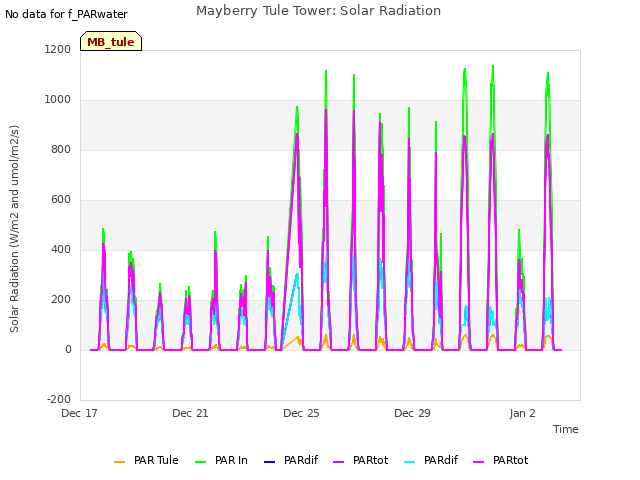The width and height of the screenshot is (640, 480).
Task: Click the Dec 29 x-axis label
Action: point(412,413)
